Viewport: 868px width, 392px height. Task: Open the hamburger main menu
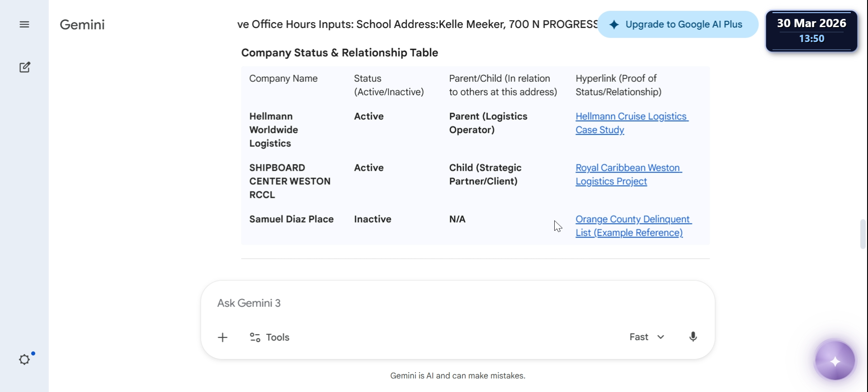tap(24, 24)
